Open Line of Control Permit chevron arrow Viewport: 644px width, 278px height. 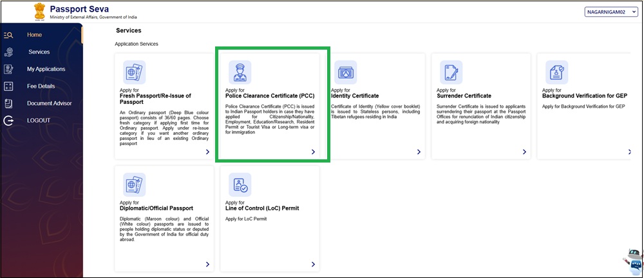pyautogui.click(x=313, y=264)
